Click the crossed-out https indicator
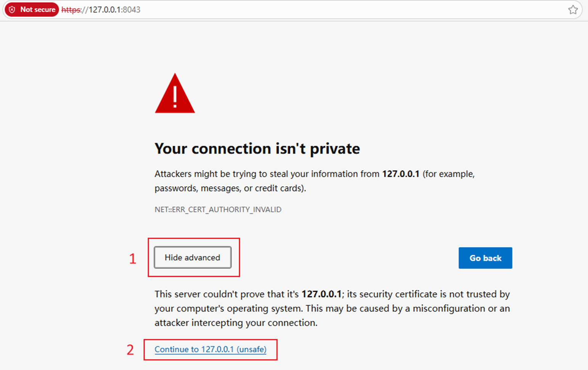Screen dimensions: 588x370 [71, 10]
